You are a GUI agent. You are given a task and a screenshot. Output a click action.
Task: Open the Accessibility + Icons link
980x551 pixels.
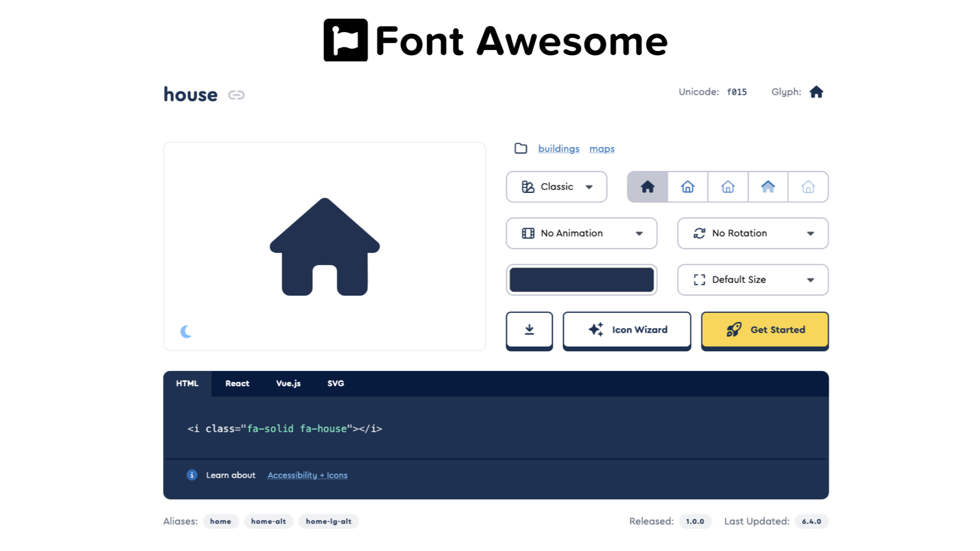[307, 475]
